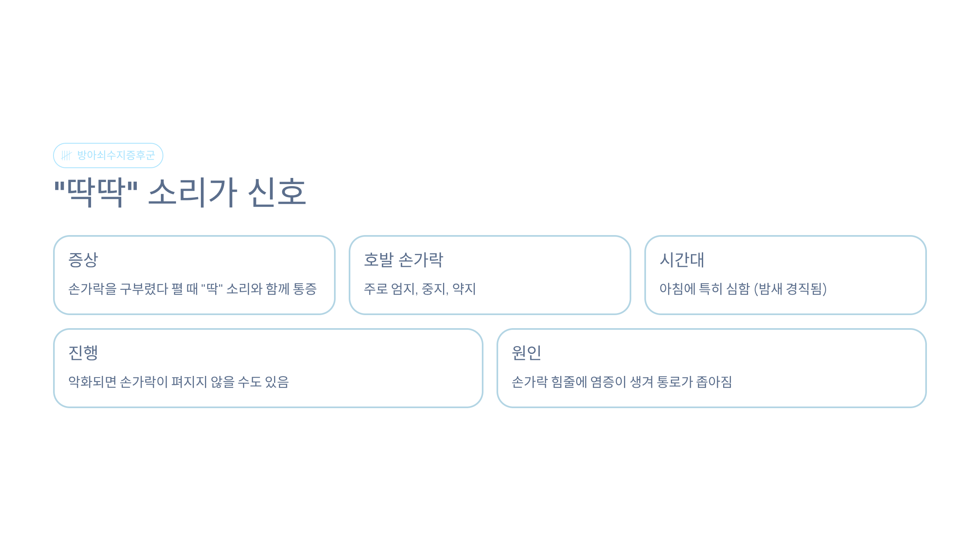Click the 통로가 좁아짐 phrase in cause card
Image resolution: width=980 pixels, height=551 pixels.
[694, 382]
